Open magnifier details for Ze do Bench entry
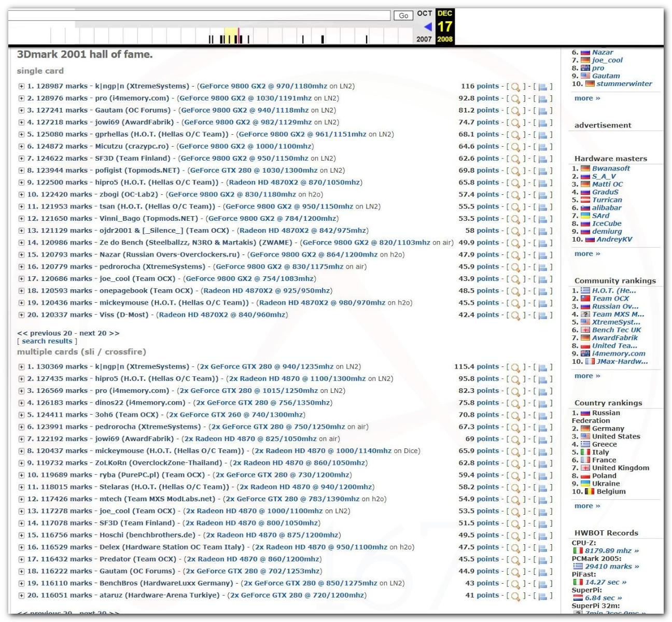This screenshot has height=622, width=672. [x=515, y=243]
